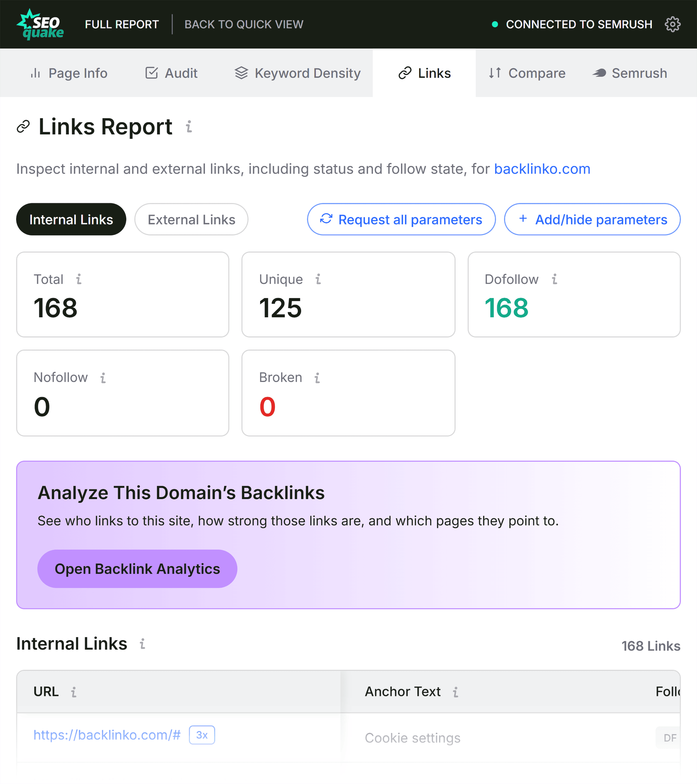
Task: Open the settings gear icon
Action: click(x=672, y=24)
